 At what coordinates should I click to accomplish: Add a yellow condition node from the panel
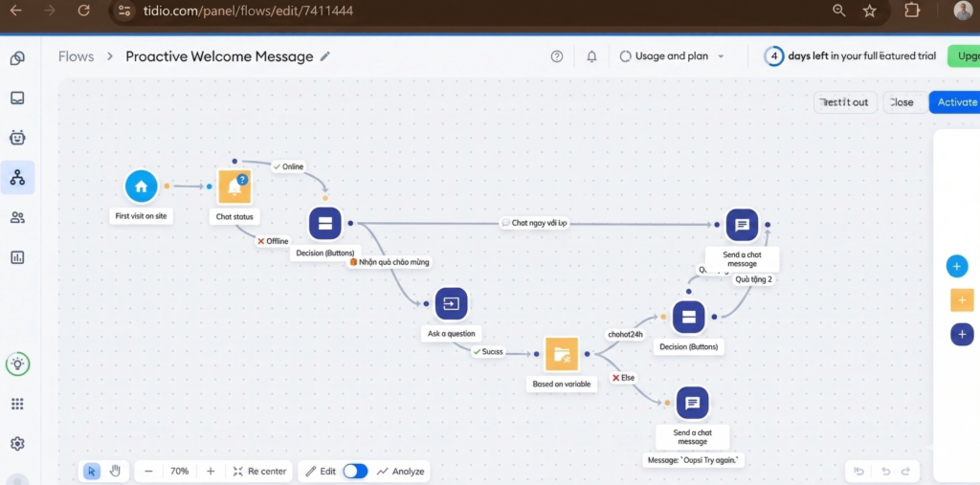[x=962, y=300]
